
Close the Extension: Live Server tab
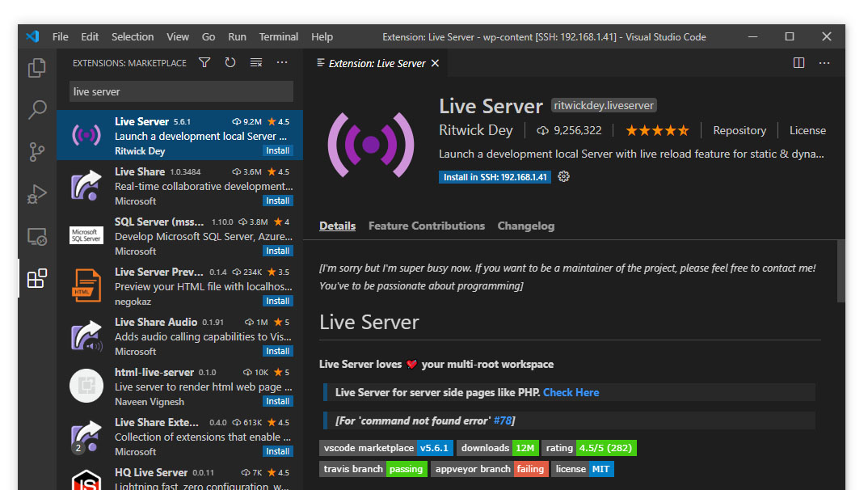(435, 63)
